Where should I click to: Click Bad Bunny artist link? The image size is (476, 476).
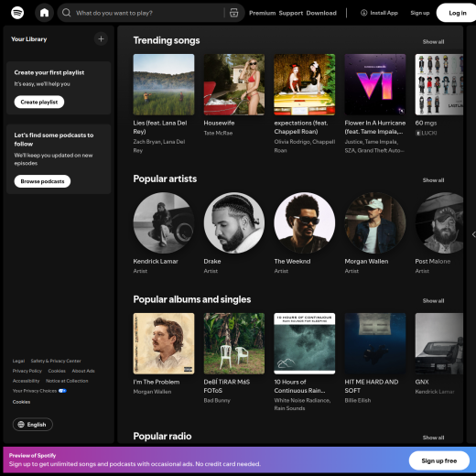point(217,400)
